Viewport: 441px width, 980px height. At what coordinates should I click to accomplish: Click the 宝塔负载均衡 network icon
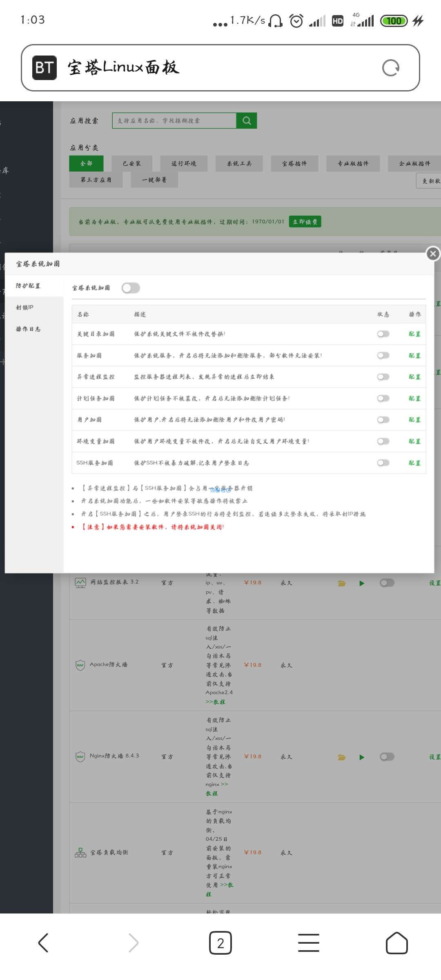80,853
